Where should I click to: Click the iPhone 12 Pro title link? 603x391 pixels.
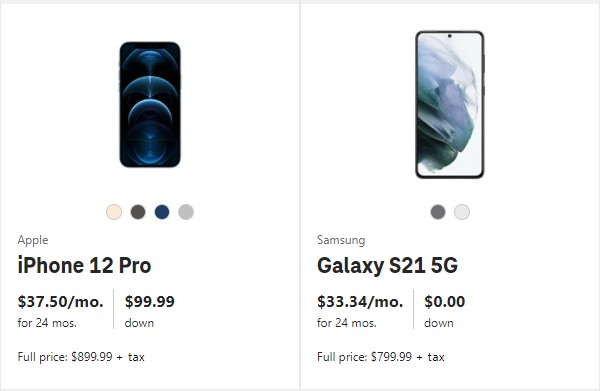point(85,265)
